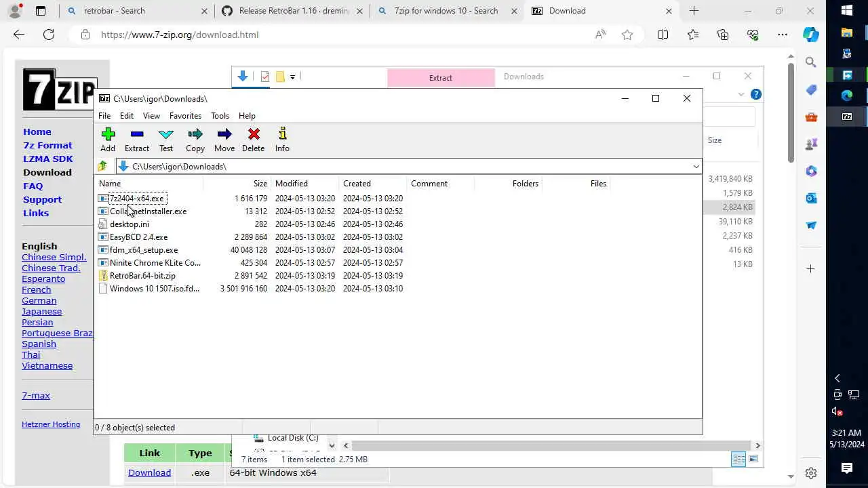Open File Explorer from the Windows taskbar
The image size is (868, 488).
tap(847, 32)
